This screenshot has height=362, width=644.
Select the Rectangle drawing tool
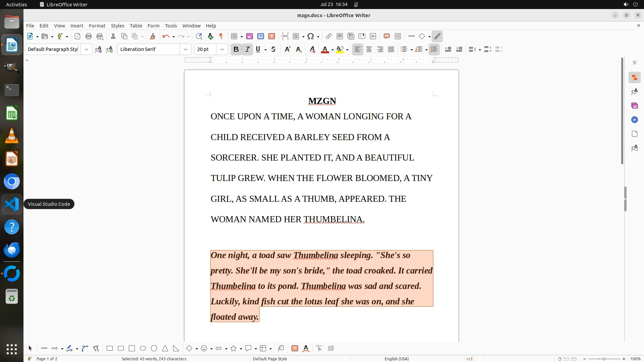pyautogui.click(x=110, y=348)
